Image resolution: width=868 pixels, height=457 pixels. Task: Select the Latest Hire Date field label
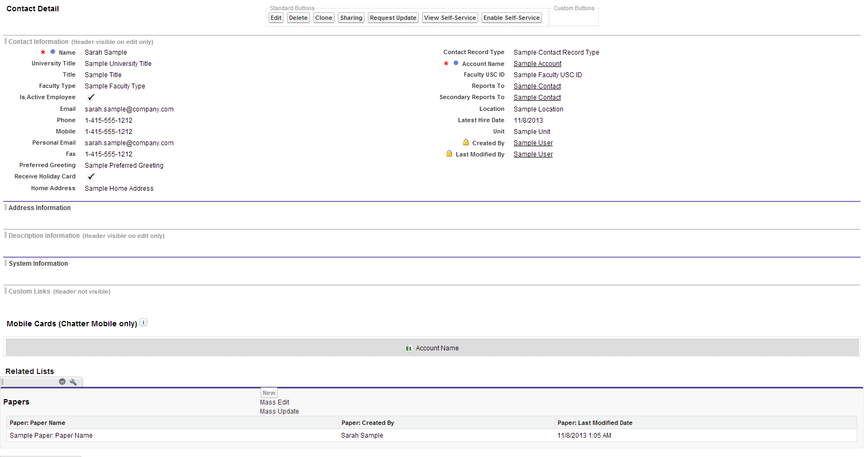481,120
